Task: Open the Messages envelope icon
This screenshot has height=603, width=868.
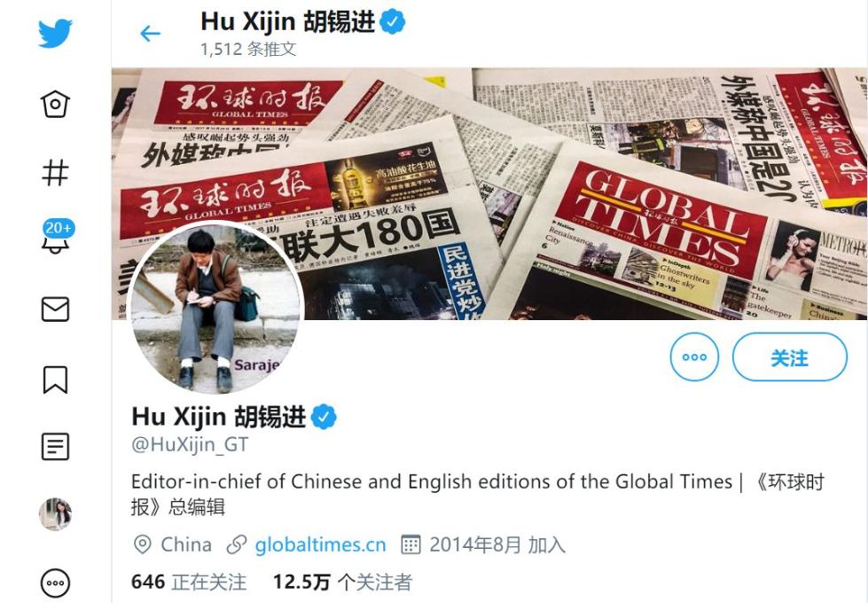Action: click(x=55, y=309)
